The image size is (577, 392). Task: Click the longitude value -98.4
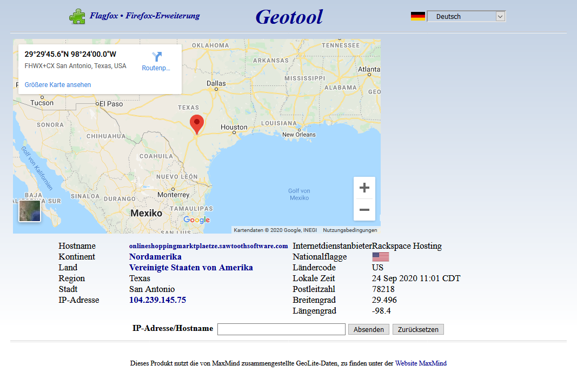coord(381,311)
